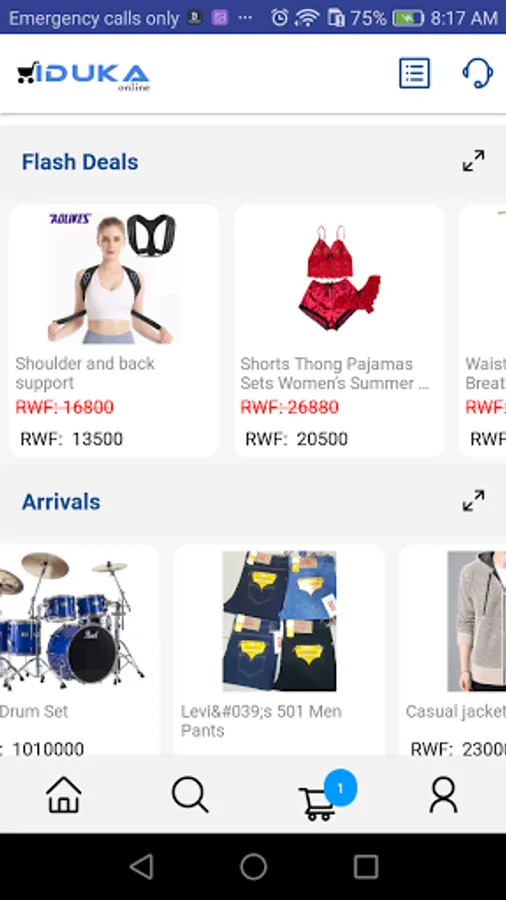
Task: Tap the Arrivals heading
Action: tap(61, 502)
